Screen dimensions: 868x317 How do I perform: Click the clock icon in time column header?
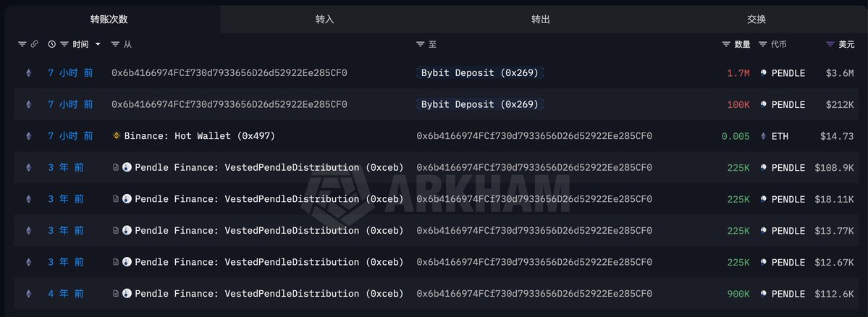[x=52, y=45]
